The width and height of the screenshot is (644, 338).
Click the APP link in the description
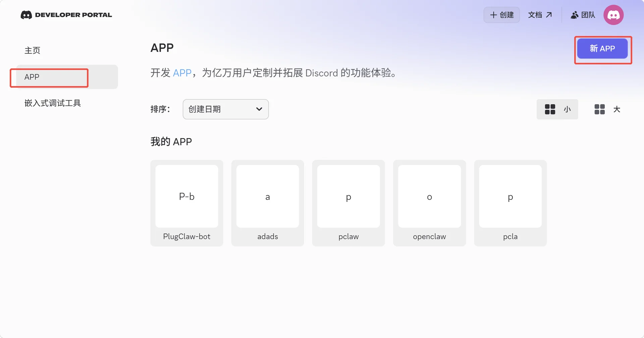[x=182, y=73]
